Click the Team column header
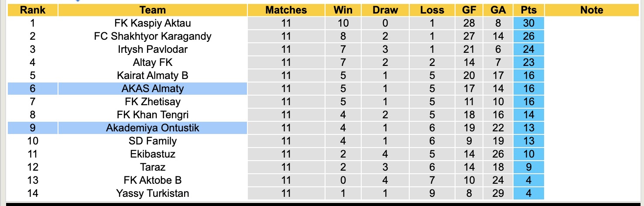Image resolution: width=644 pixels, height=206 pixels. tap(152, 10)
